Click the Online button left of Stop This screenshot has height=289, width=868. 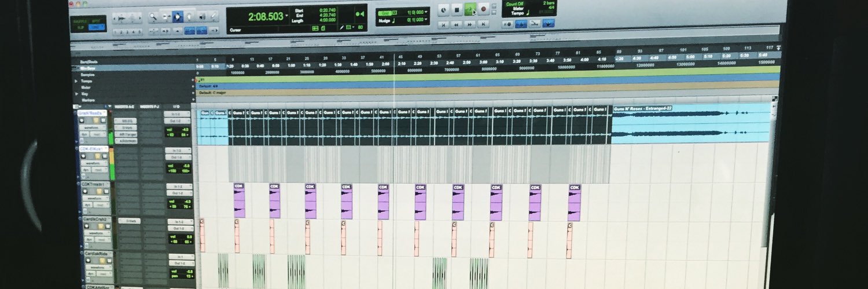(444, 10)
